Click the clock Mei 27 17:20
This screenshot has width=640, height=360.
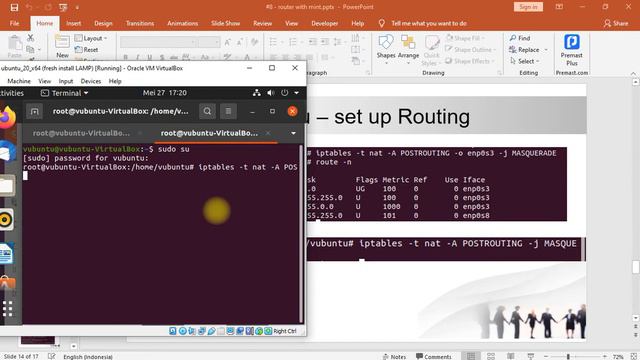click(165, 93)
